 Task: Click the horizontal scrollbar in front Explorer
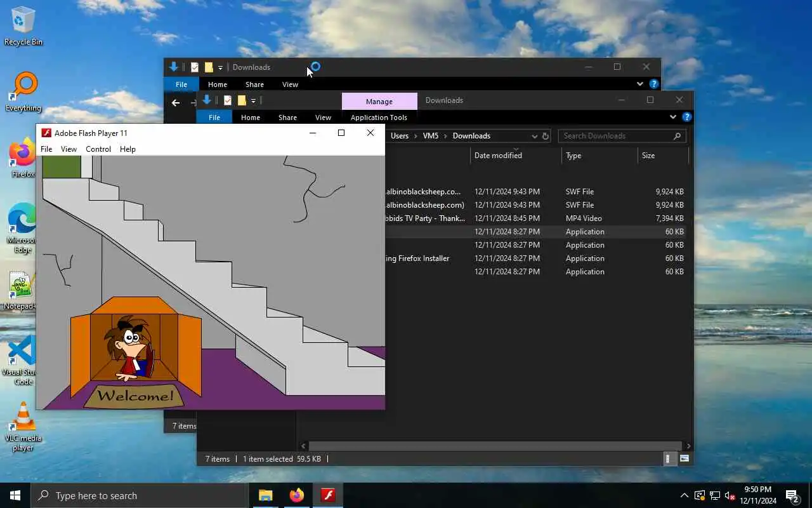tap(495, 446)
